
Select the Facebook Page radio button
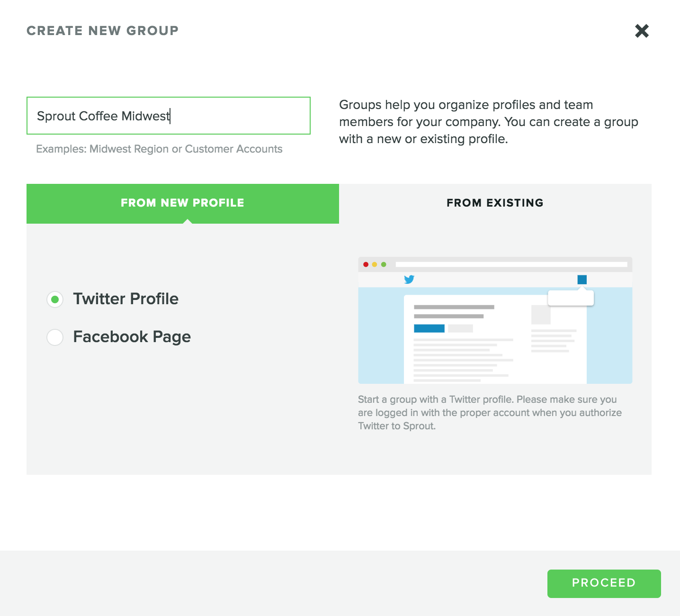[x=55, y=337]
